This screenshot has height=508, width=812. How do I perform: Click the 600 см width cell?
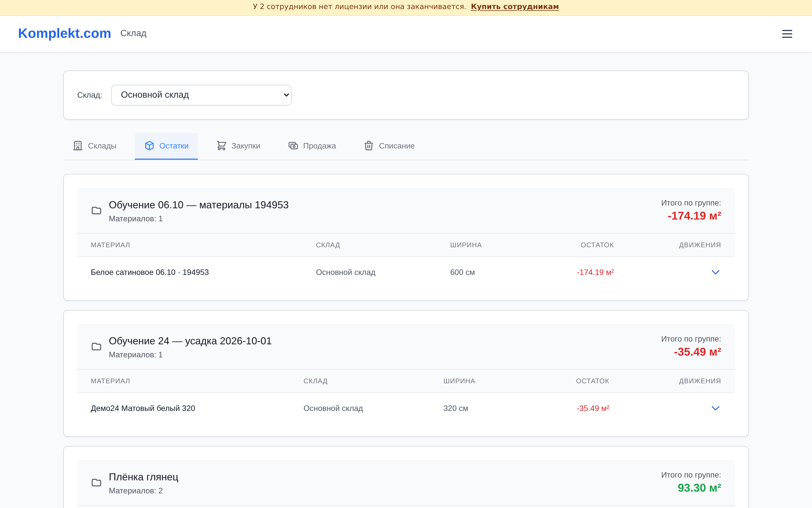[462, 272]
